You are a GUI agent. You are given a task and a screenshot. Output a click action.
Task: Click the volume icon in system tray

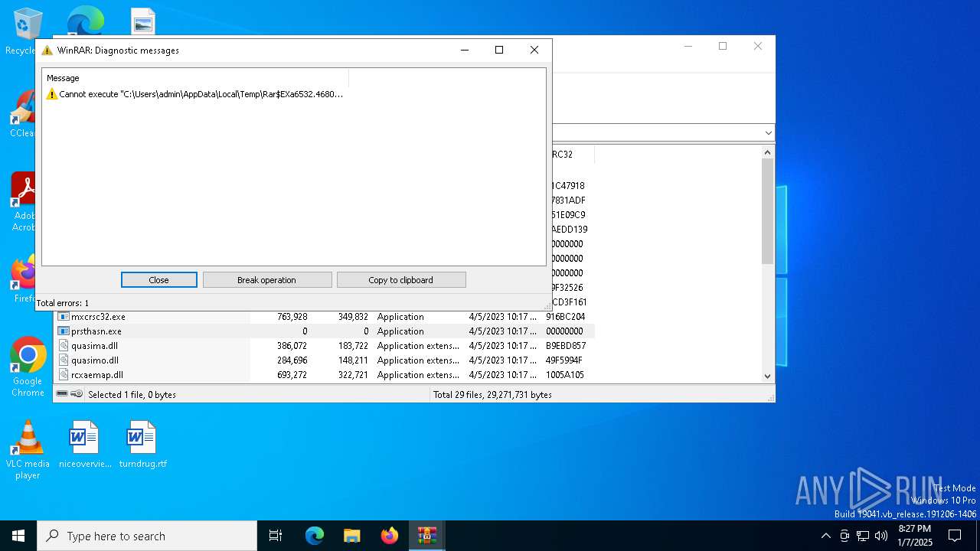881,536
